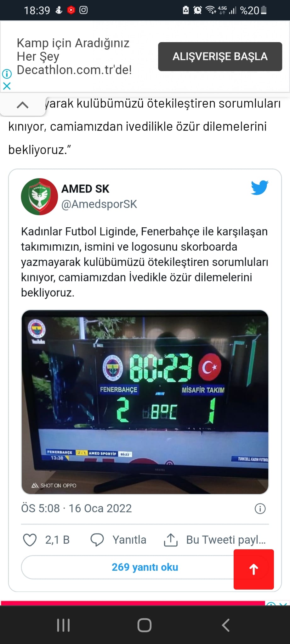Tap the share upload arrow icon
Viewport: 290px width, 644px height.
tap(171, 540)
